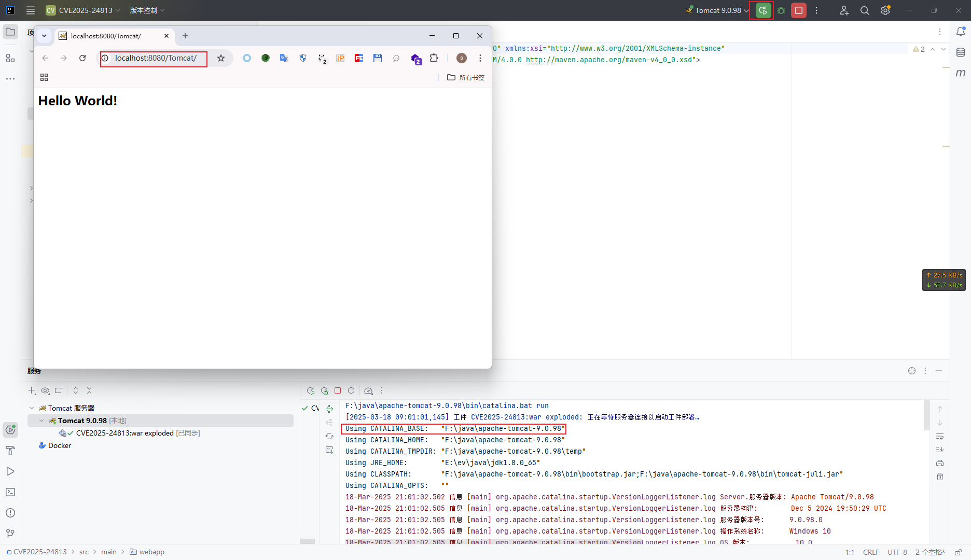Click the red FE helper extension icon
Image resolution: width=971 pixels, height=560 pixels.
pyautogui.click(x=359, y=58)
